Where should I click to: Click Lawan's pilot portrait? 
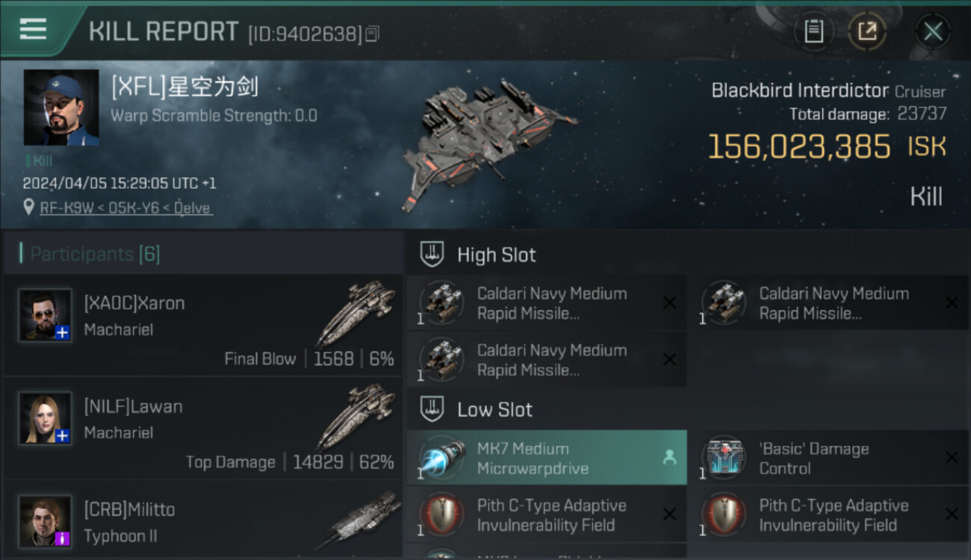coord(45,418)
